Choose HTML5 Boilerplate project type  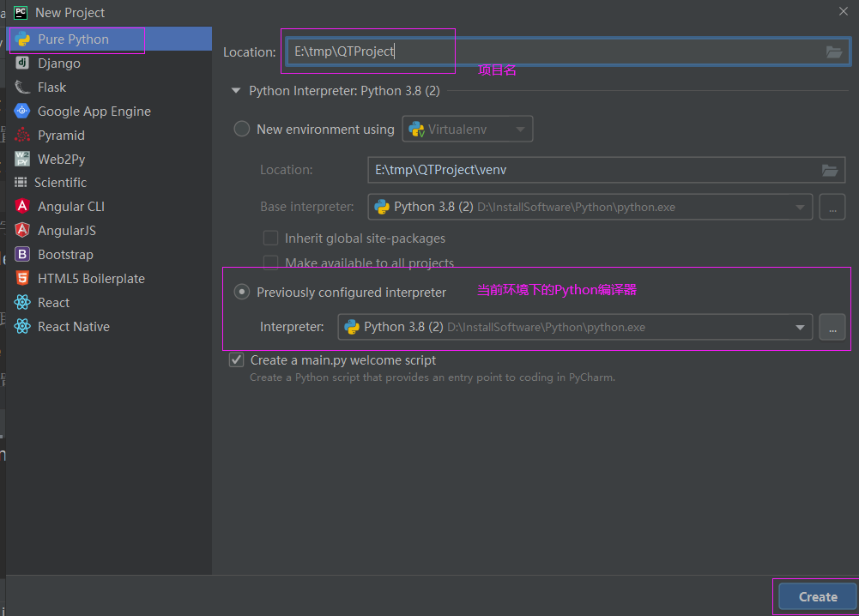click(x=109, y=279)
